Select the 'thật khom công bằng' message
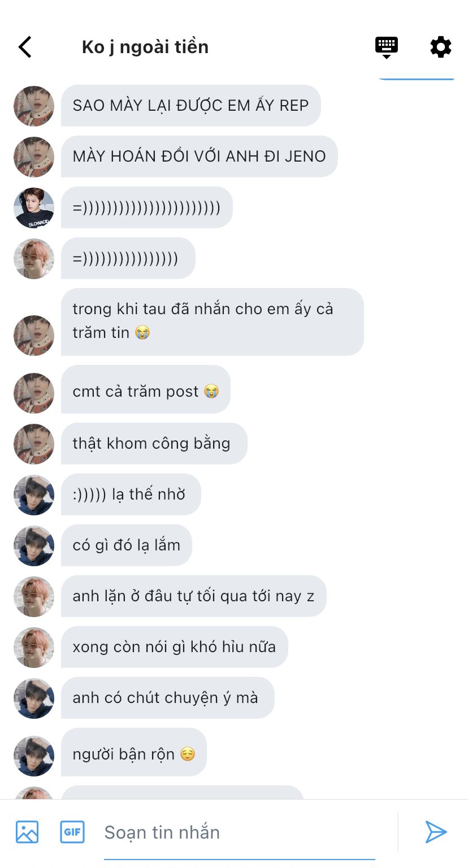468x868 pixels. [154, 444]
